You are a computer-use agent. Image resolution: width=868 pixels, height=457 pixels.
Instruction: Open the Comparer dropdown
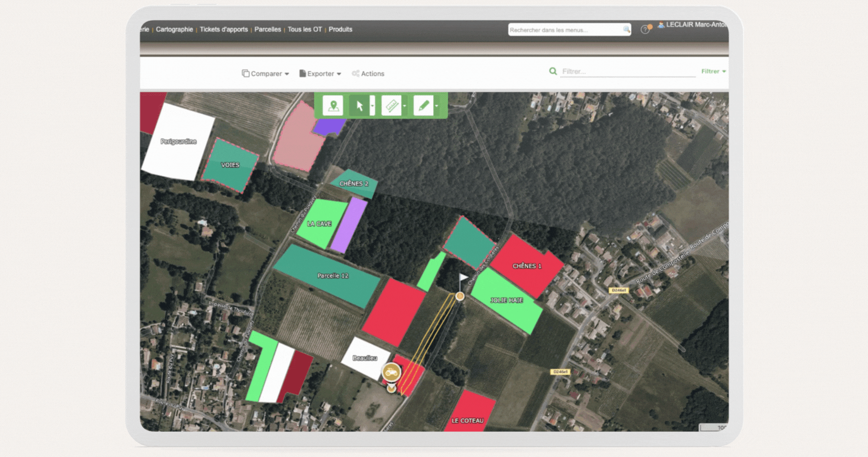(x=265, y=74)
